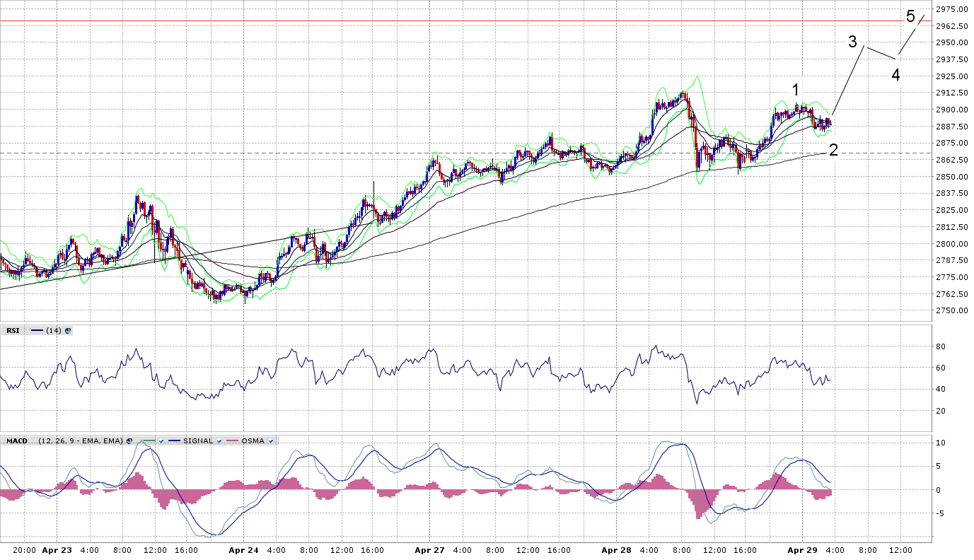Viewport: 974px width, 560px height.
Task: Select the MACD (12, 26, 9) parameters text
Action: pyautogui.click(x=81, y=441)
